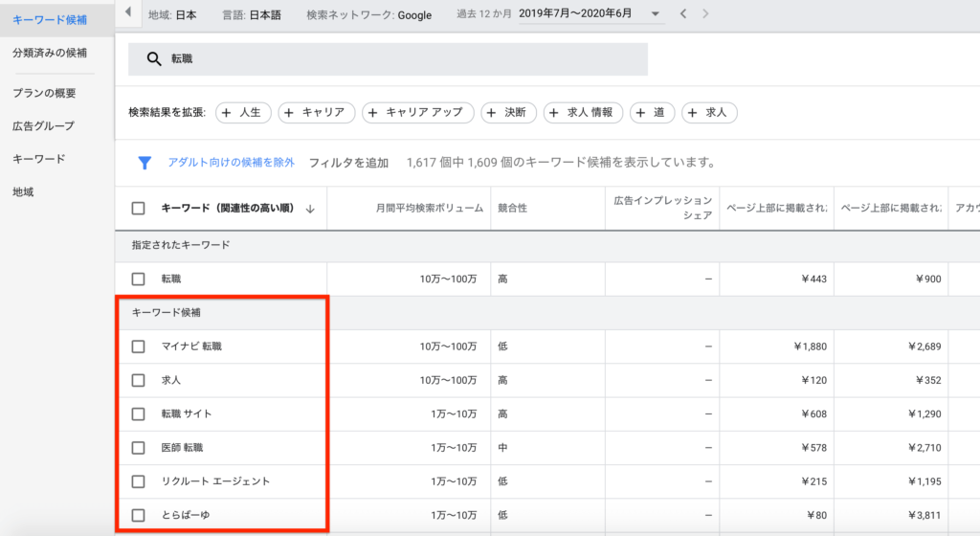Check the 転職 keyword checkbox
The width and height of the screenshot is (980, 536).
(x=138, y=279)
